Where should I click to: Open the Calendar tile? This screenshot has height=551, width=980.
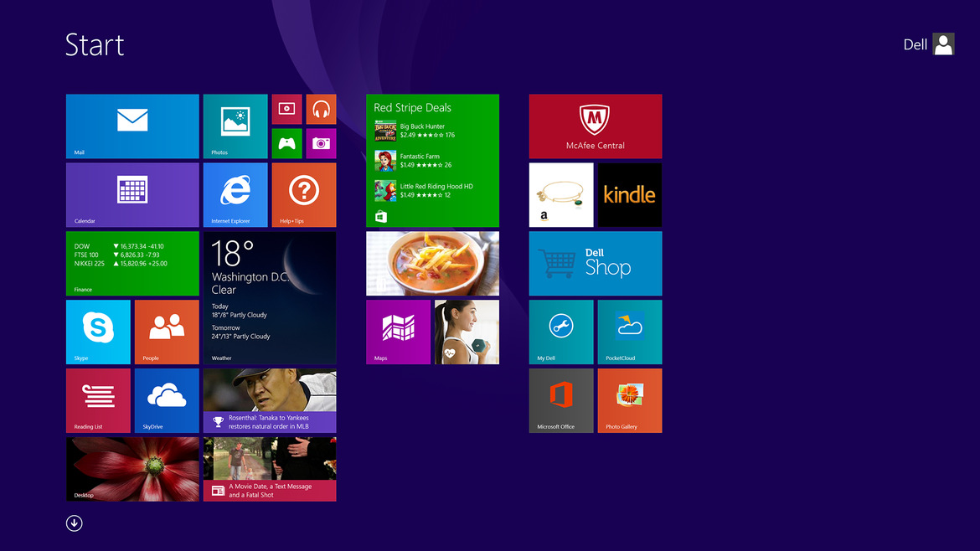tap(132, 195)
